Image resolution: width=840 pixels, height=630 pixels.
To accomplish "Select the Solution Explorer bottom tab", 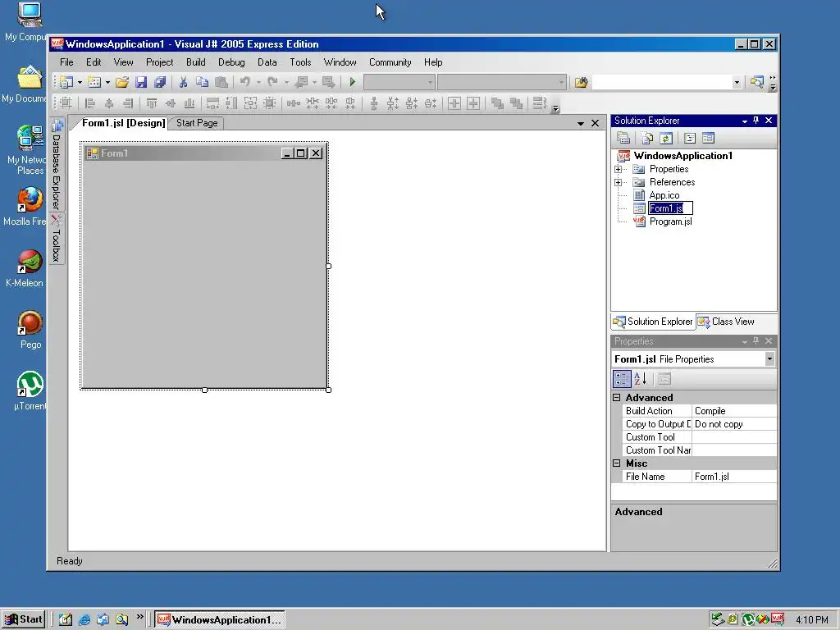I will [x=653, y=322].
